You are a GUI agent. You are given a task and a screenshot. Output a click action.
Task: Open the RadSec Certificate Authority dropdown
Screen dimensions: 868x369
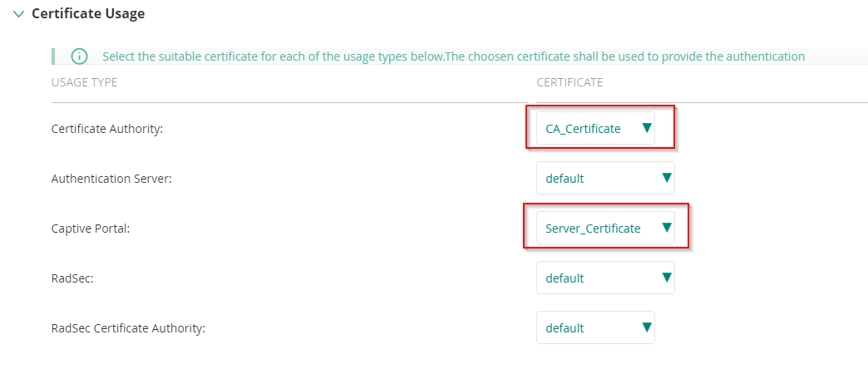[594, 328]
